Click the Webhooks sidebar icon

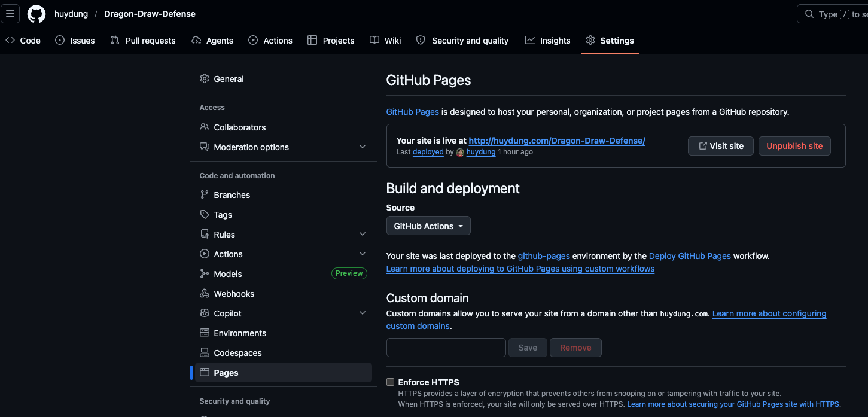(205, 293)
